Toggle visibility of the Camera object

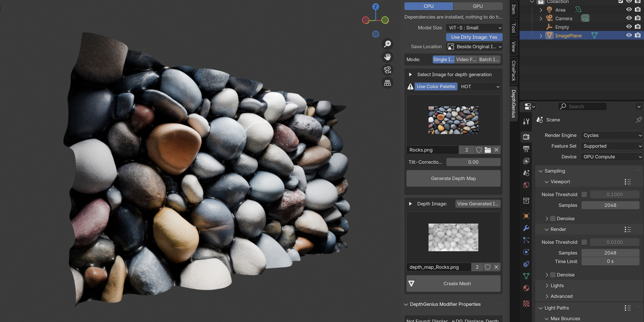click(x=628, y=18)
